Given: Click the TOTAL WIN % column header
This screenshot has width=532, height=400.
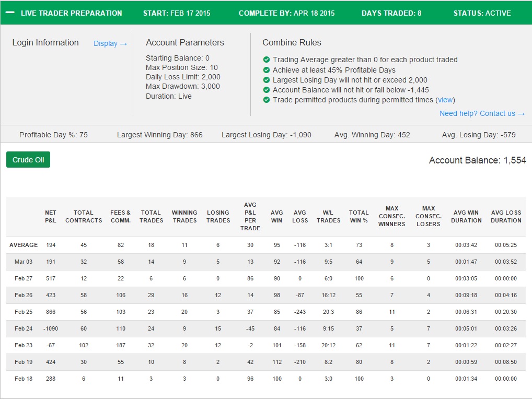Looking at the screenshot, I should pyautogui.click(x=358, y=216).
